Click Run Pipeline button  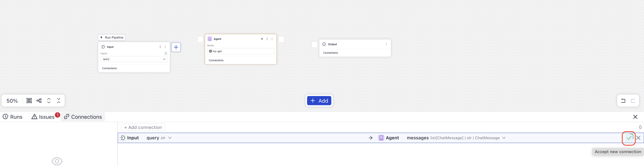click(x=112, y=37)
